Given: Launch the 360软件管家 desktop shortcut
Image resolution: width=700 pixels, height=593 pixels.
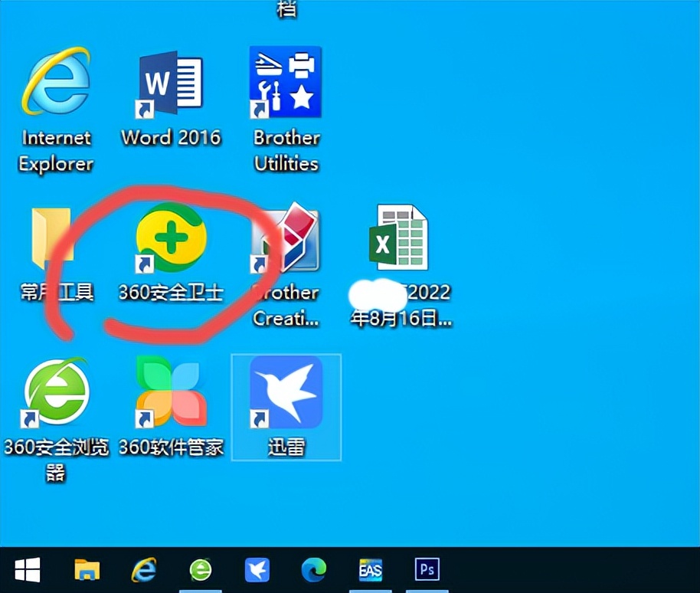Looking at the screenshot, I should [171, 392].
